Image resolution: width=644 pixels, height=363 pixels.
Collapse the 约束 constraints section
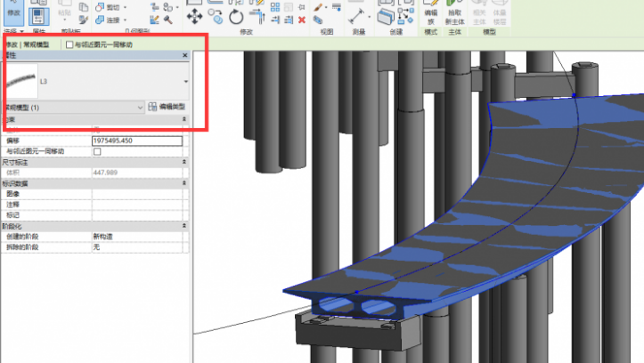point(184,119)
